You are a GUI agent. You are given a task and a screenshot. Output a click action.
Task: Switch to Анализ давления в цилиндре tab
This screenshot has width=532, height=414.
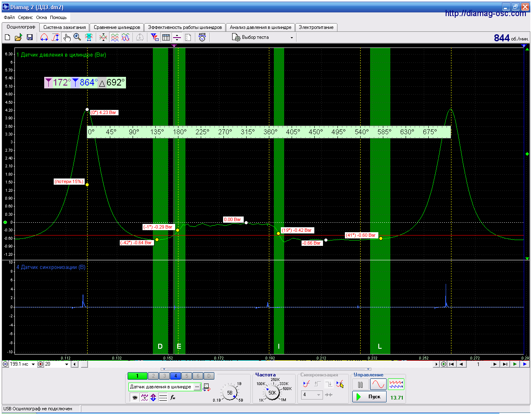(x=261, y=27)
